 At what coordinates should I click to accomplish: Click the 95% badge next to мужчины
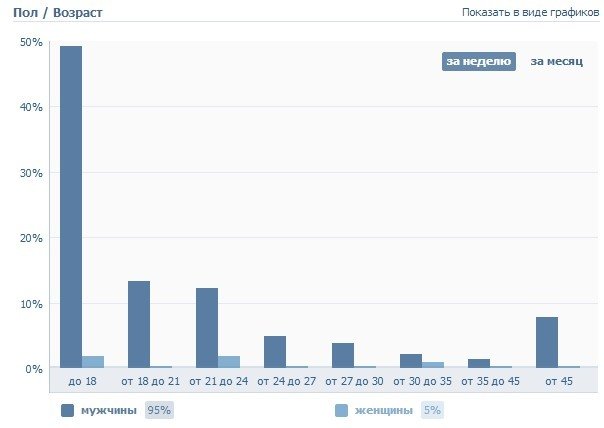[158, 410]
